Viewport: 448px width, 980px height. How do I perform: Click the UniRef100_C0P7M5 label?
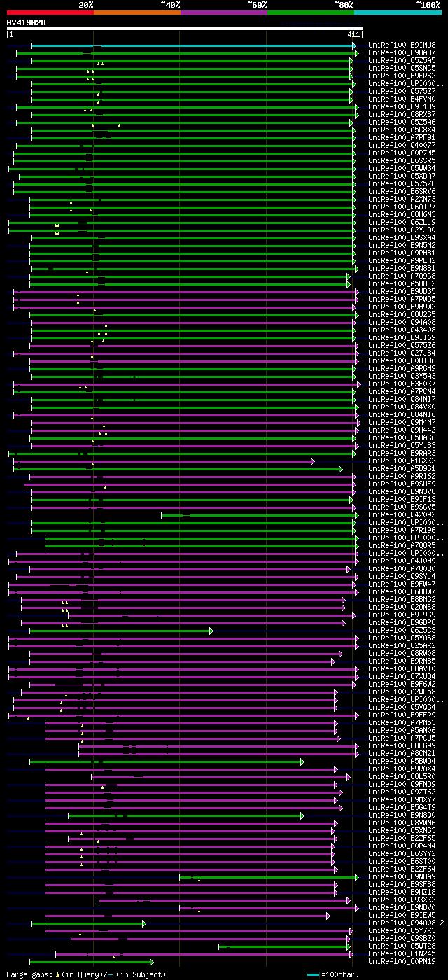click(x=402, y=153)
